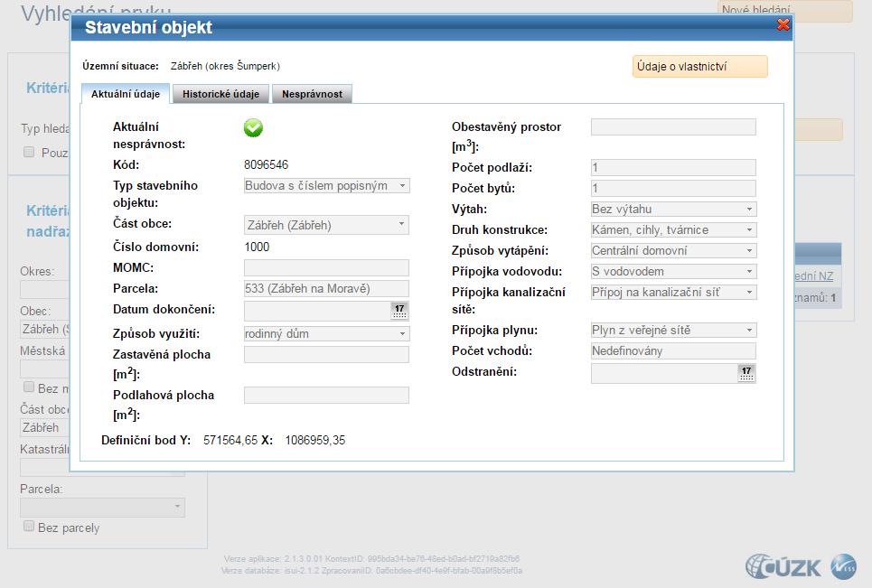Viewport: 872px width, 588px height.
Task: Click Počet vchodů field
Action: click(673, 350)
